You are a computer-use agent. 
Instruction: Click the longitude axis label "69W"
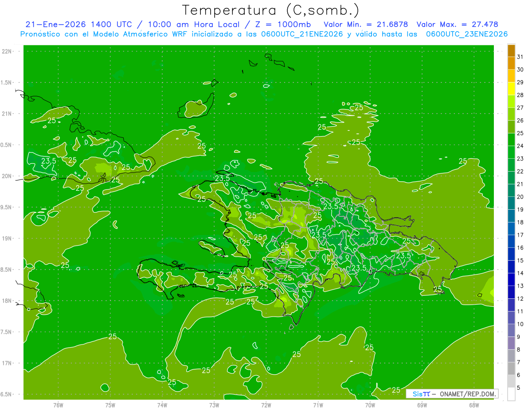tap(422, 405)
